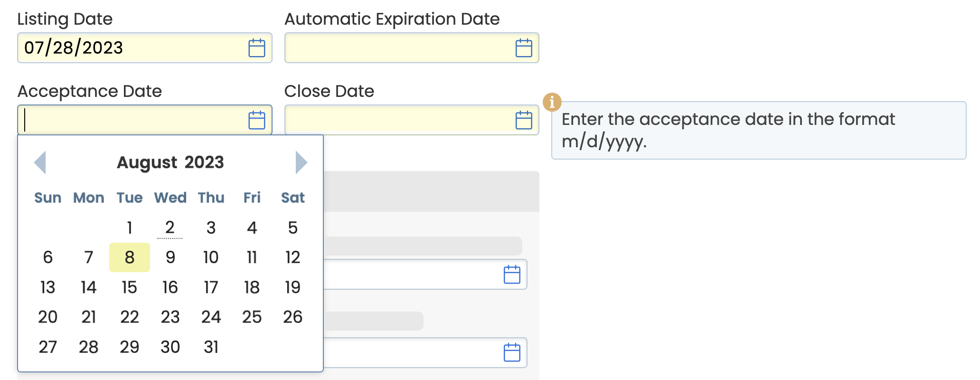The height and width of the screenshot is (380, 980).
Task: Open the Automatic Expiration Date calendar icon
Action: pos(524,48)
